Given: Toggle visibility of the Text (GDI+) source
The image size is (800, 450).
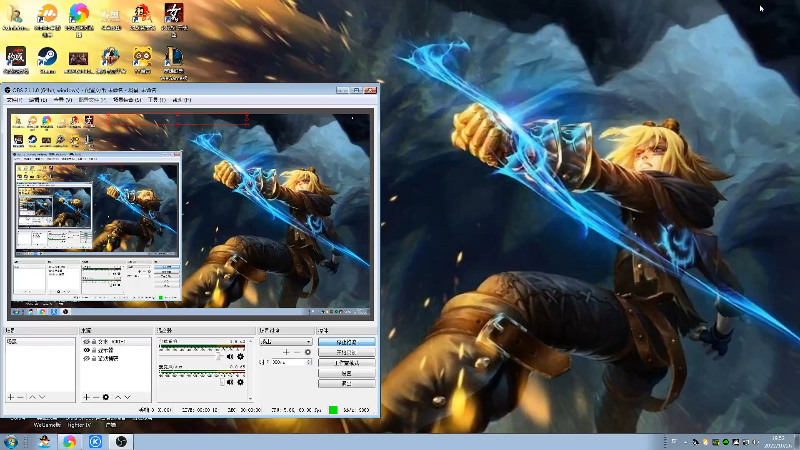Looking at the screenshot, I should coord(86,341).
